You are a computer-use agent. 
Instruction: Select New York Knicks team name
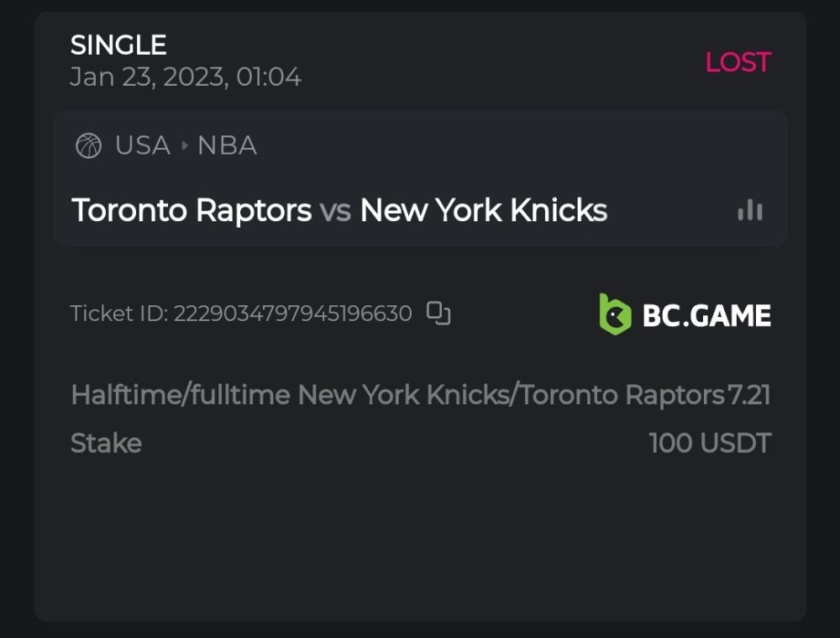[x=483, y=210]
